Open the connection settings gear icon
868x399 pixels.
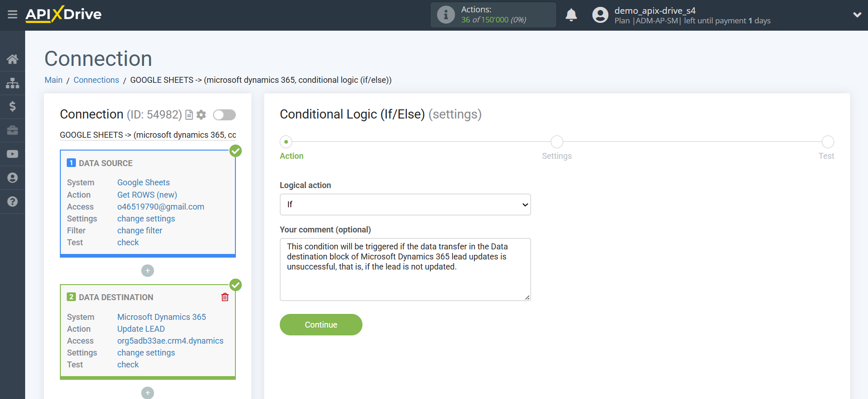[x=201, y=115]
